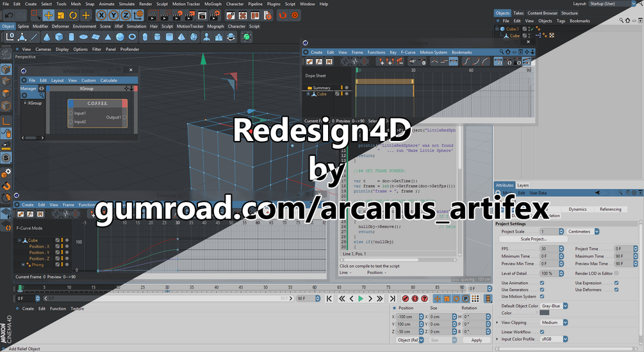Add a Null object from object shelf
The height and width of the screenshot is (352, 644).
tap(10, 37)
